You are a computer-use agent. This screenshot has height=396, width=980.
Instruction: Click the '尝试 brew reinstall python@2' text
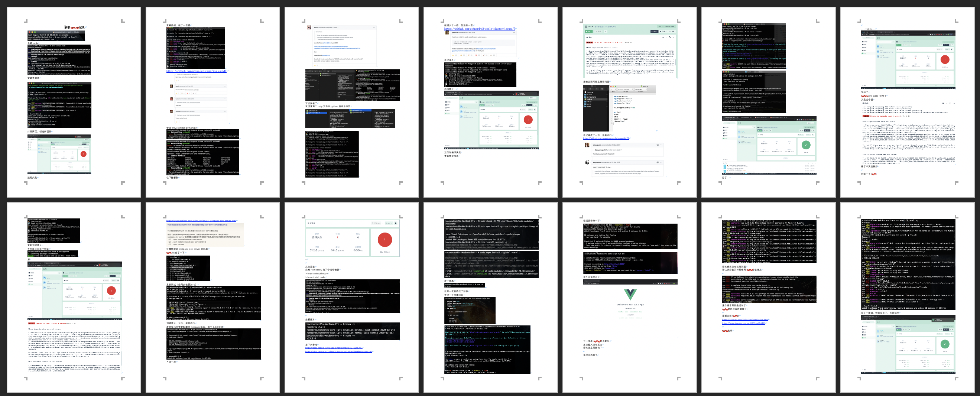click(182, 128)
